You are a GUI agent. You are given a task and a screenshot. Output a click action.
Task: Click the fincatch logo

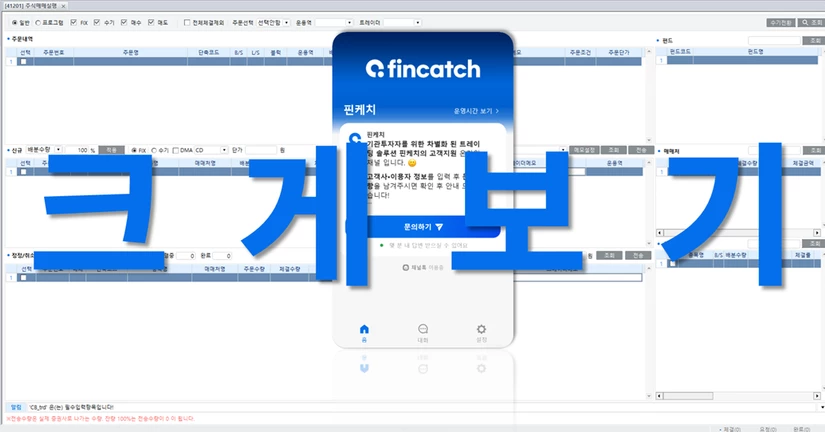(x=423, y=69)
